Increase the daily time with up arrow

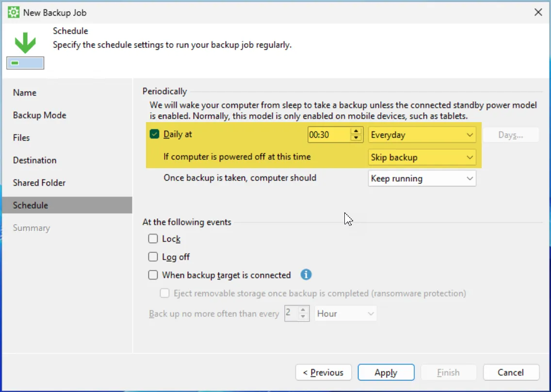click(x=357, y=131)
